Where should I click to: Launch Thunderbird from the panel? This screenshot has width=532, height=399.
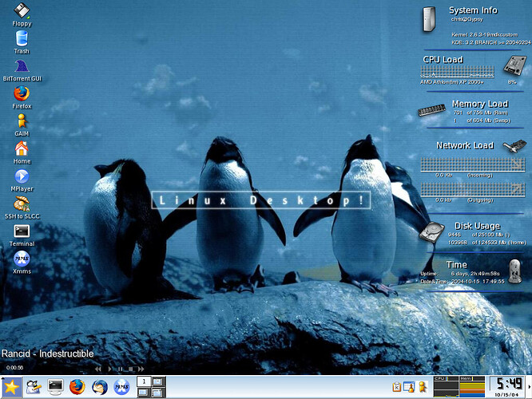click(100, 387)
